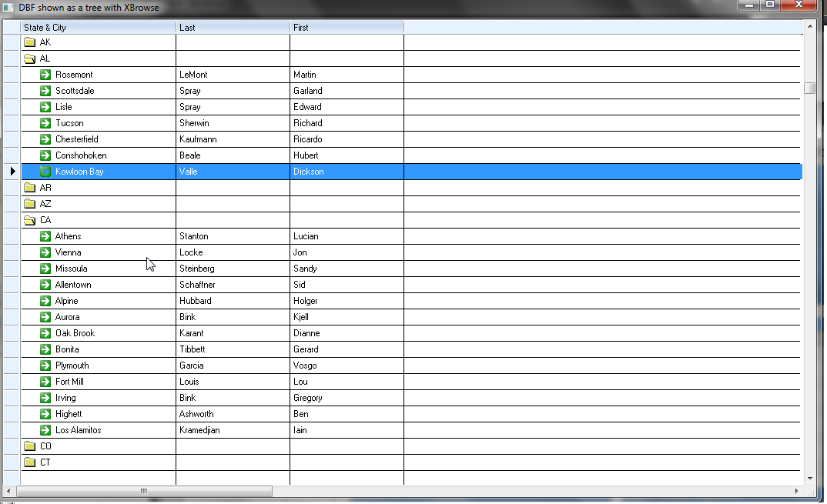827x504 pixels.
Task: Click the green arrow icon beside Bonita
Action: 45,349
